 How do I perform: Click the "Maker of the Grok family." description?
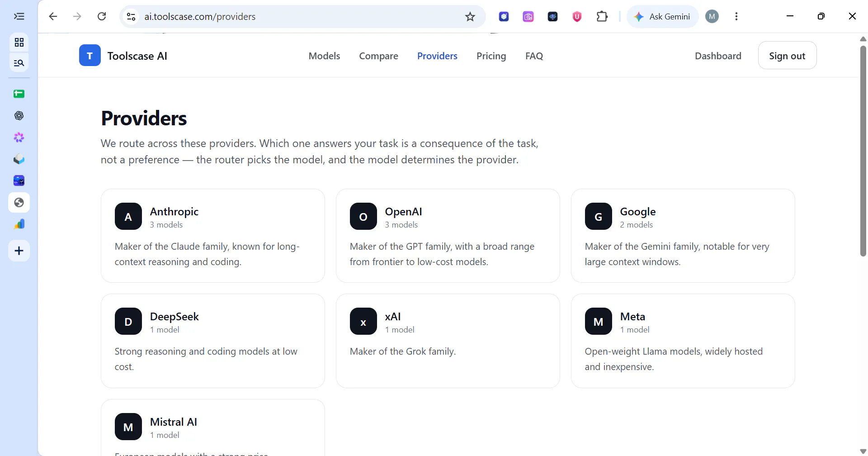tap(402, 351)
